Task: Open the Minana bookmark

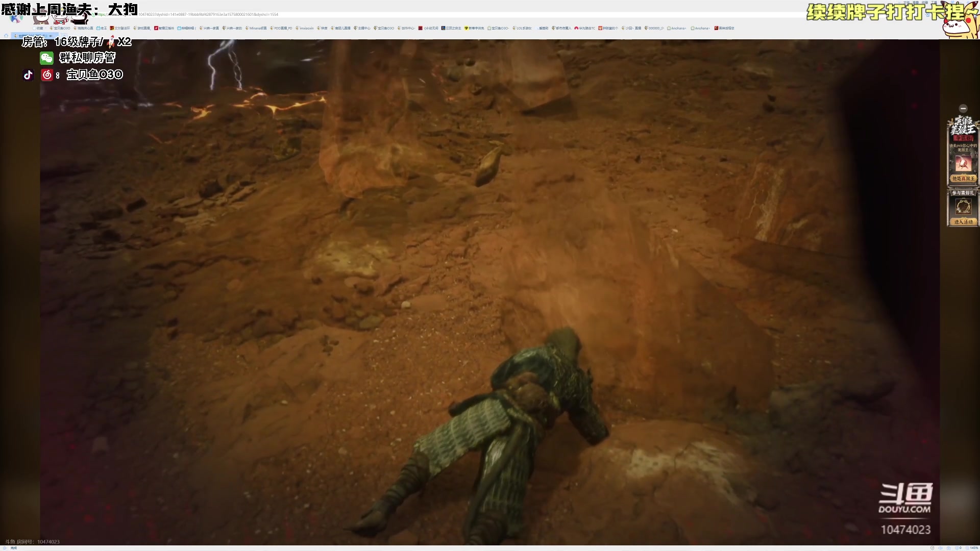Action: tap(256, 28)
